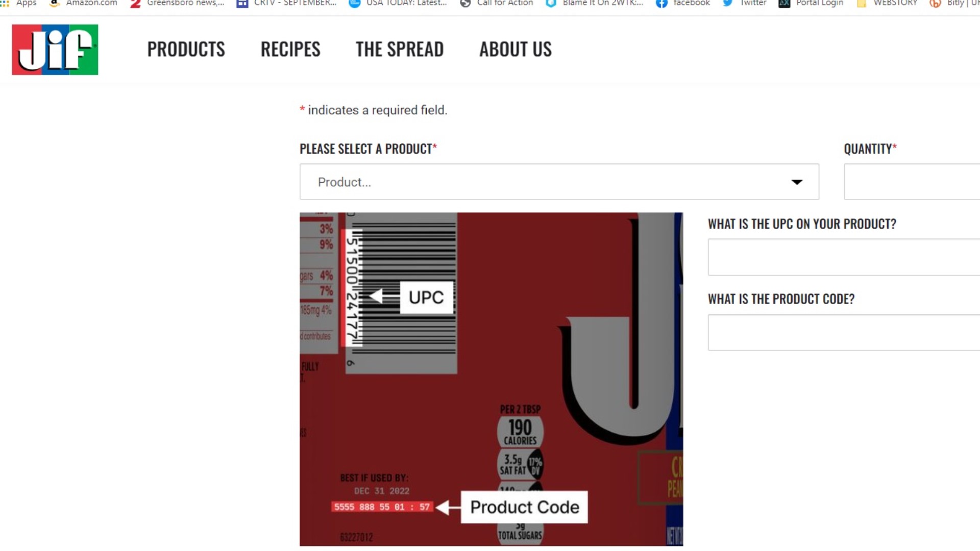Click the peanut butter jar example image
The image size is (980, 551).
coord(491,379)
